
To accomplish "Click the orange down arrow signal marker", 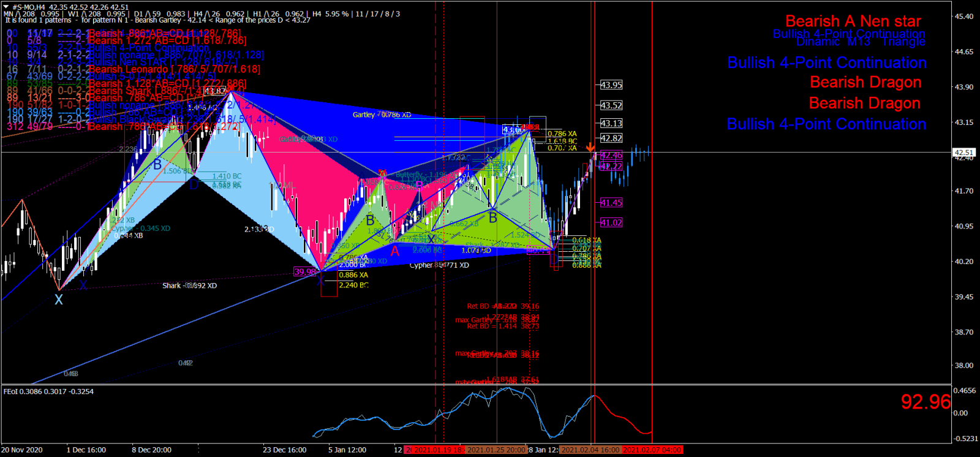I will [x=590, y=148].
